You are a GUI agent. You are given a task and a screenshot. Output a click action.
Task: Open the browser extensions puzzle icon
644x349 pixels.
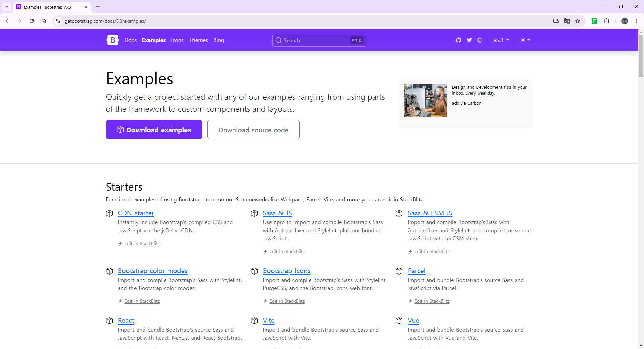click(x=606, y=21)
